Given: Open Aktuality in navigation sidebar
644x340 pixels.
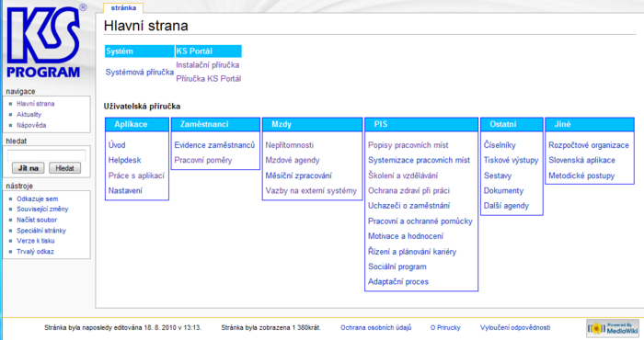Looking at the screenshot, I should coord(29,115).
